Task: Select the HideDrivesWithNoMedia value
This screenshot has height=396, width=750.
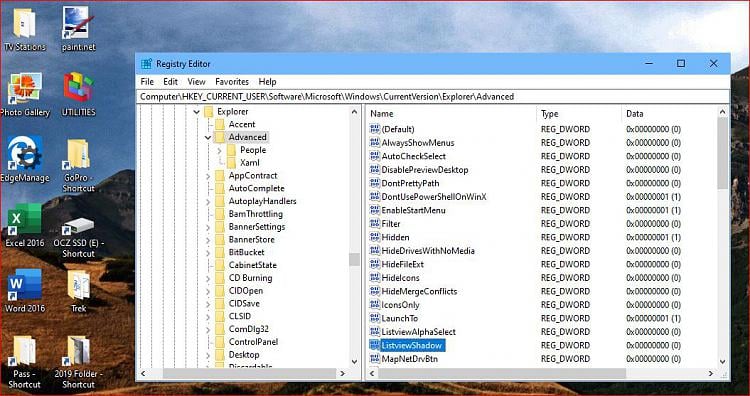Action: (428, 251)
